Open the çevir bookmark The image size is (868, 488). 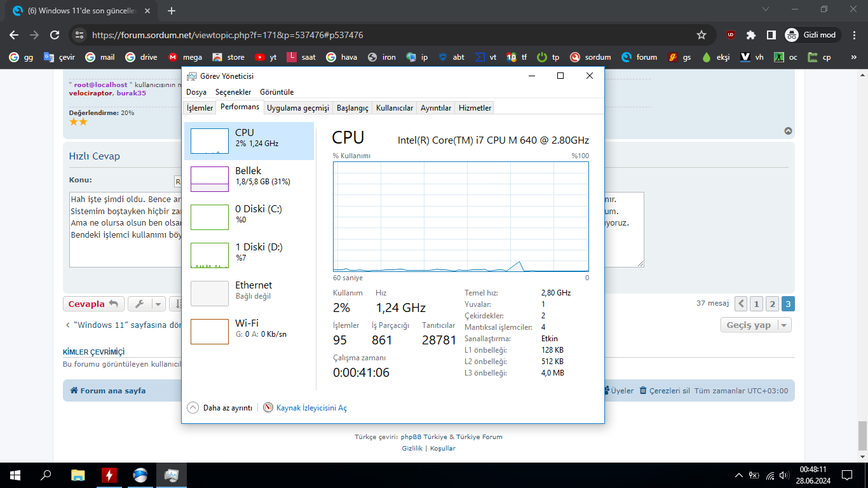(x=59, y=57)
